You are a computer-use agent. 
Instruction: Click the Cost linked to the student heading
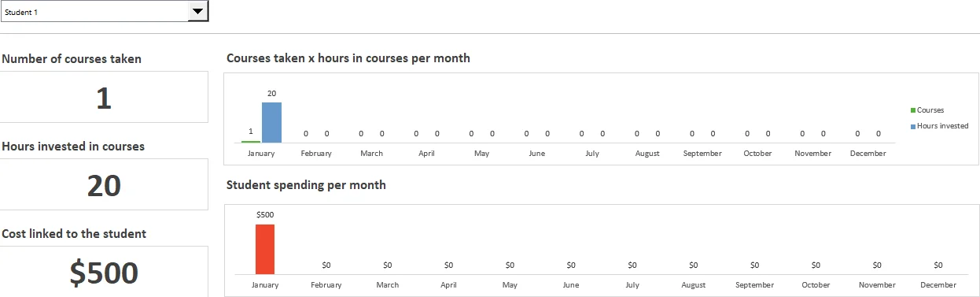(x=74, y=234)
